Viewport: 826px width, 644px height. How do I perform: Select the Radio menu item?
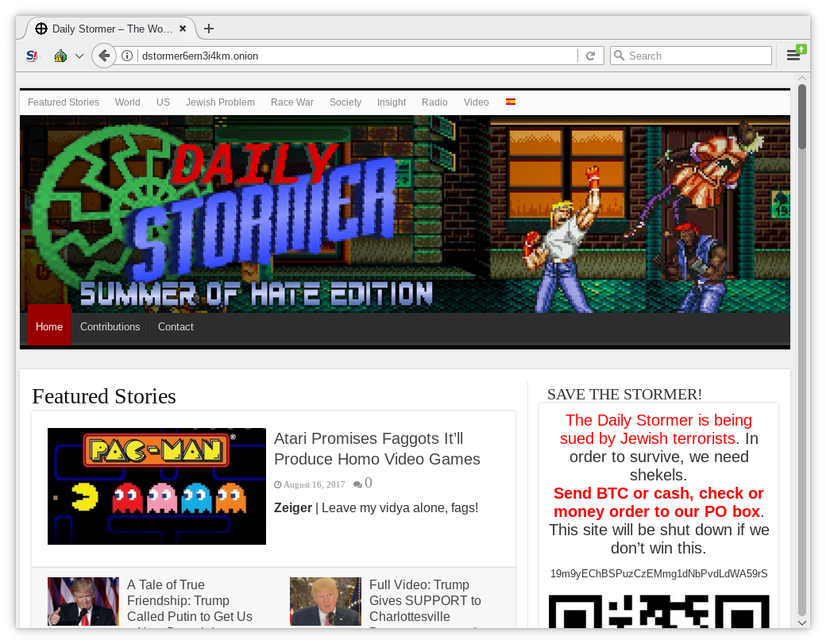click(434, 102)
